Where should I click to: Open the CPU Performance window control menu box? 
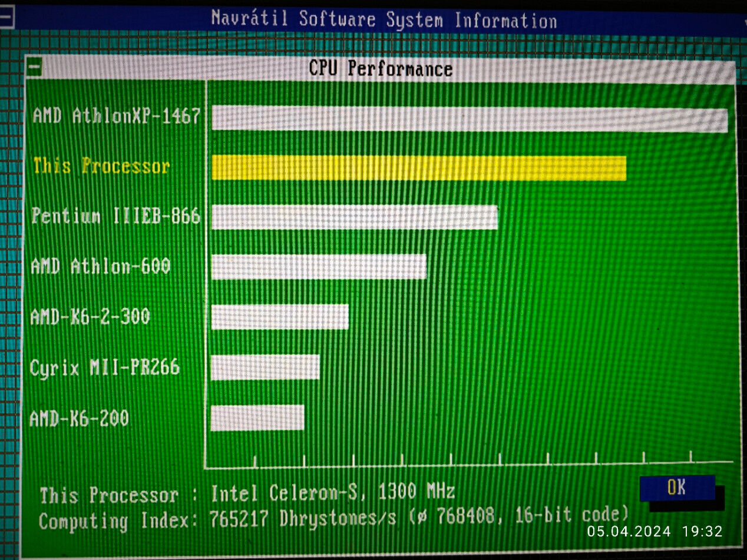tap(35, 67)
